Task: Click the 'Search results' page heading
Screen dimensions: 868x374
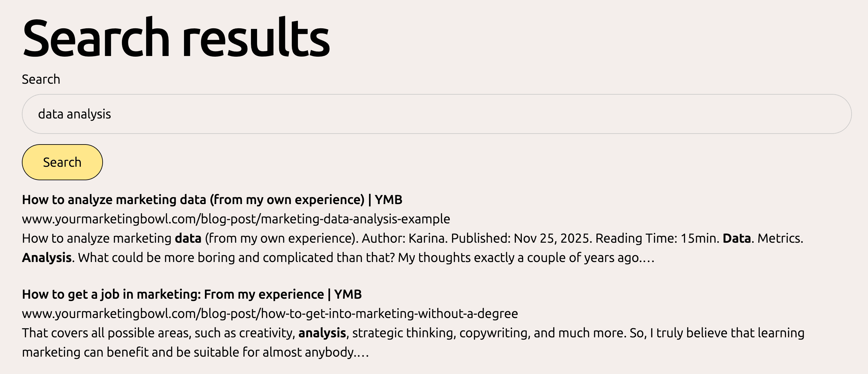Action: (x=175, y=36)
